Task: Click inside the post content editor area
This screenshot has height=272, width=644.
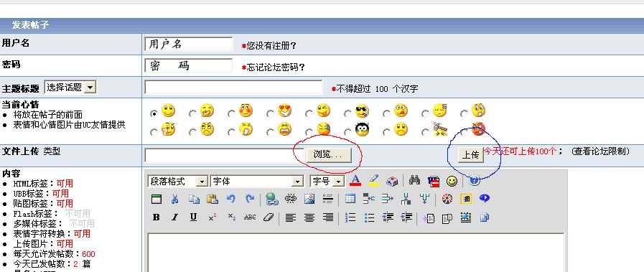Action: coord(356,252)
